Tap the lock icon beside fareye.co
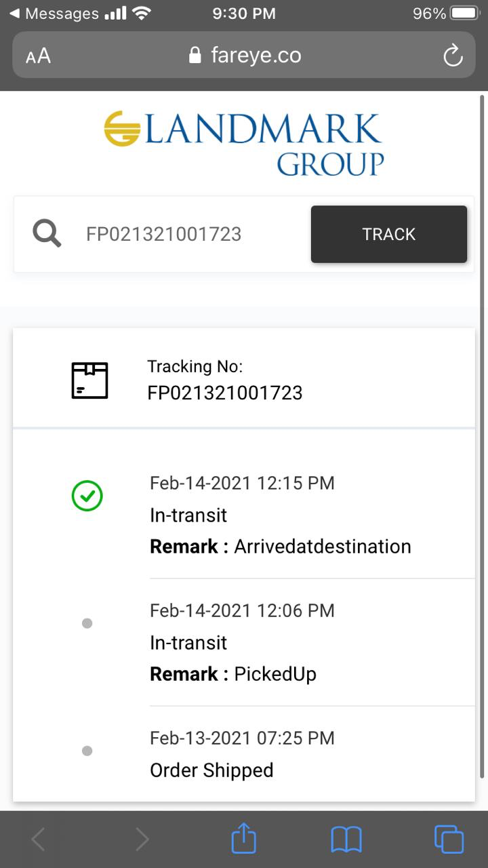The image size is (488, 868). tap(195, 55)
